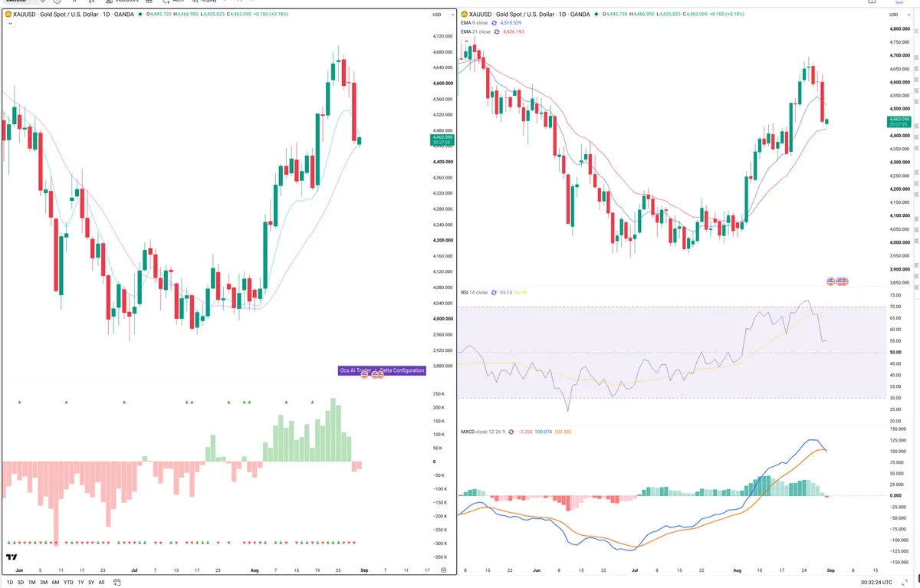The image size is (920, 588).
Task: Click the Jul label on left time axis
Action: click(x=135, y=571)
